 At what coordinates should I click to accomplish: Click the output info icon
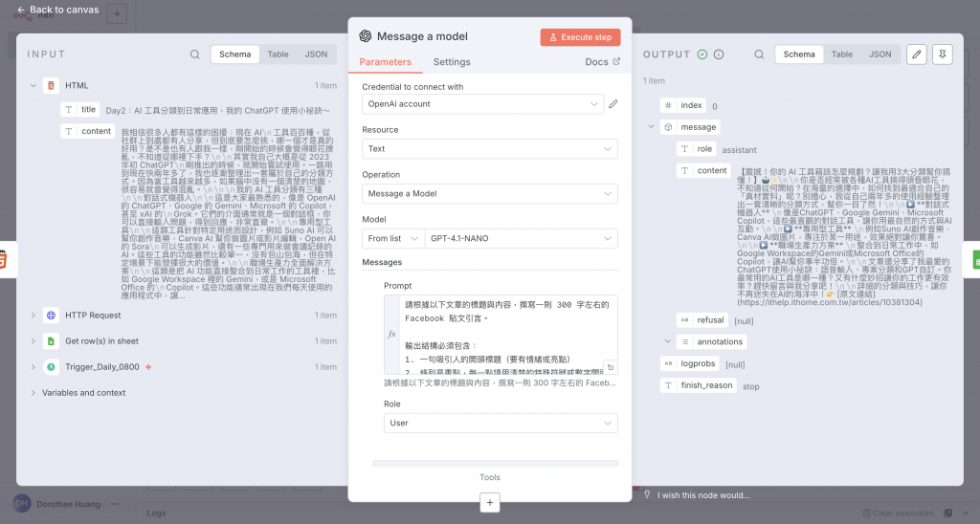719,55
